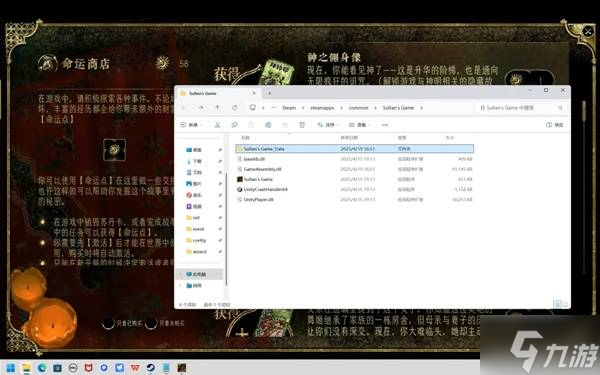The image size is (600, 375).
Task: Open the View dropdown in toolbar
Action: coord(359,125)
